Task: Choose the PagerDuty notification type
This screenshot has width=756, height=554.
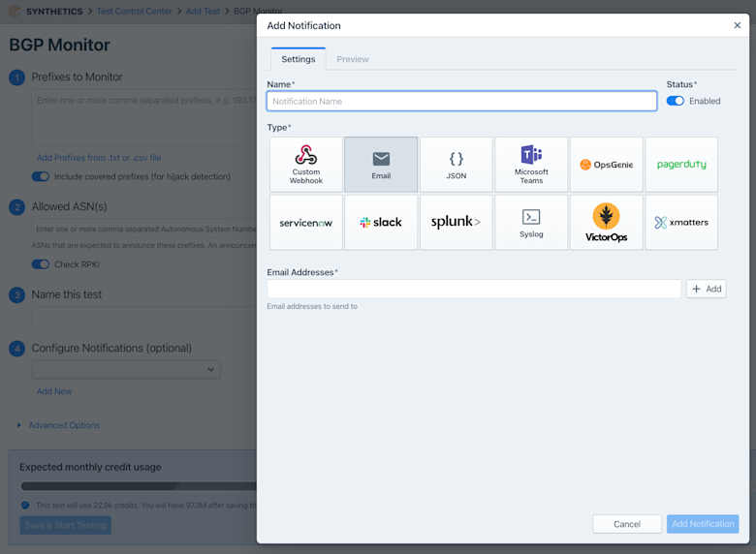Action: (x=681, y=165)
